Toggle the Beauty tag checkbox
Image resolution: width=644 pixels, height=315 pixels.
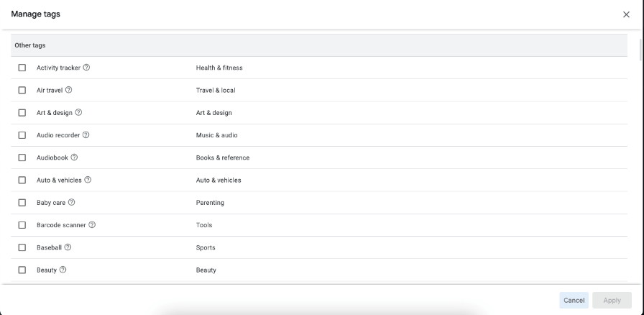tap(22, 270)
